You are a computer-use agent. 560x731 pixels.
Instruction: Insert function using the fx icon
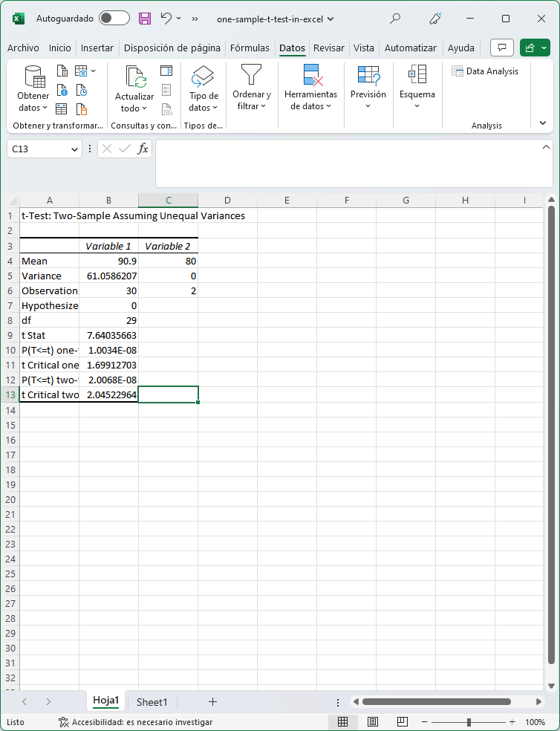tap(143, 149)
